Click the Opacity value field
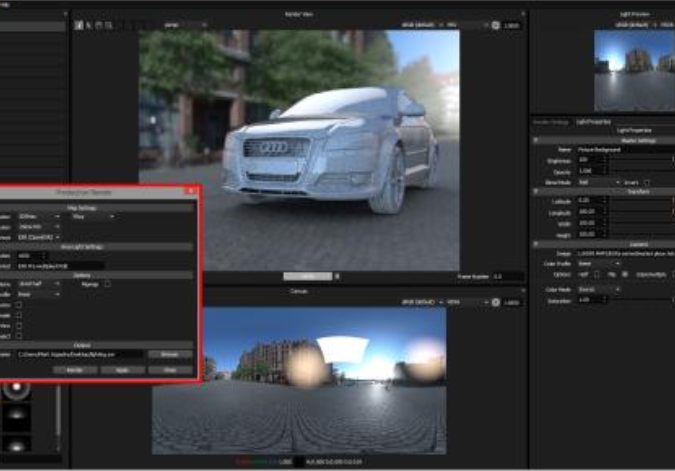The image size is (675, 471). coord(592,171)
